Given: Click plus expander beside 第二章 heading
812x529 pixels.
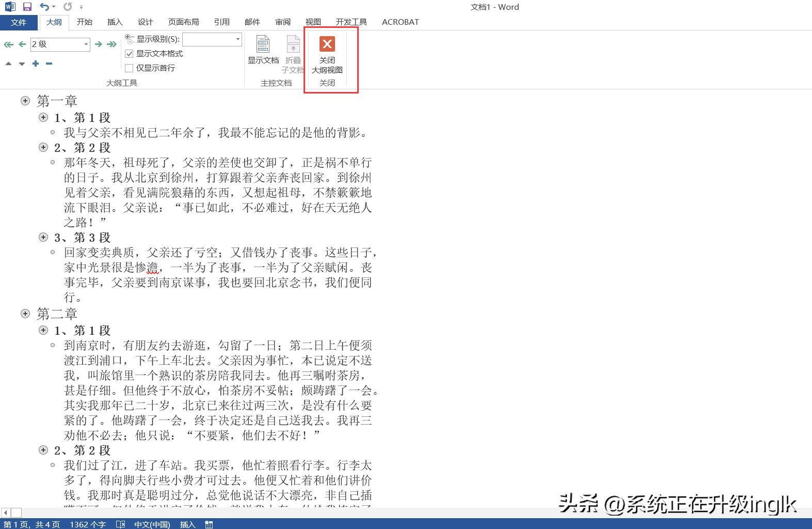Looking at the screenshot, I should (25, 314).
